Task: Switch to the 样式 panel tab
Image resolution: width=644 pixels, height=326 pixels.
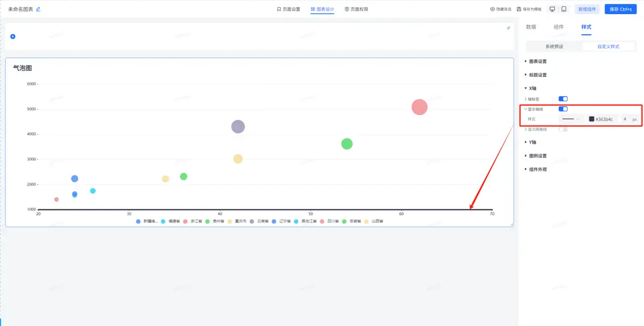Action: 586,27
